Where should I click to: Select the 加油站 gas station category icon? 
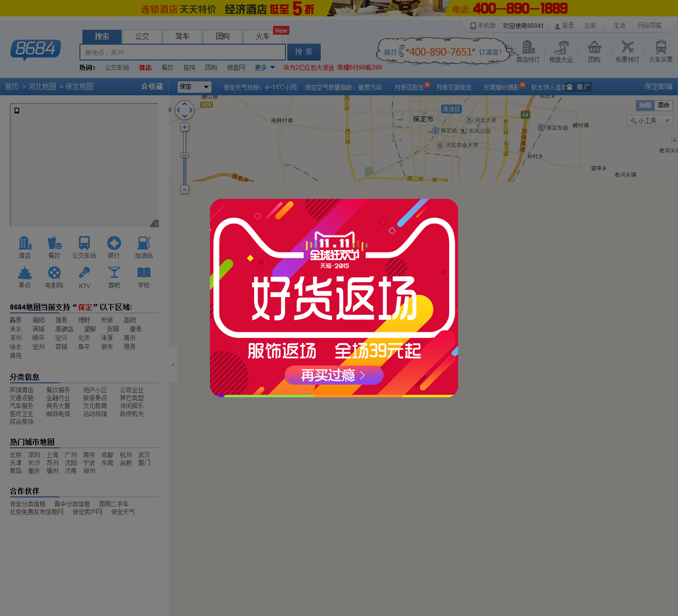(144, 247)
